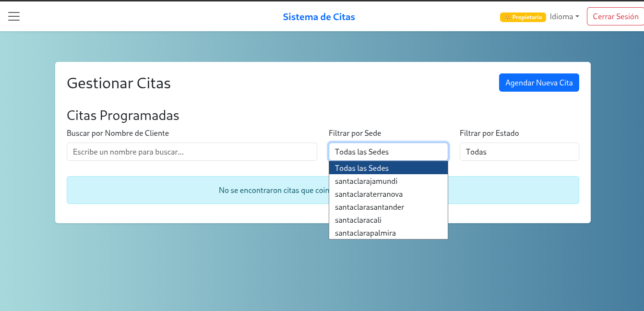Select the Todas las Sedes option
This screenshot has height=311, width=644.
pyautogui.click(x=362, y=168)
